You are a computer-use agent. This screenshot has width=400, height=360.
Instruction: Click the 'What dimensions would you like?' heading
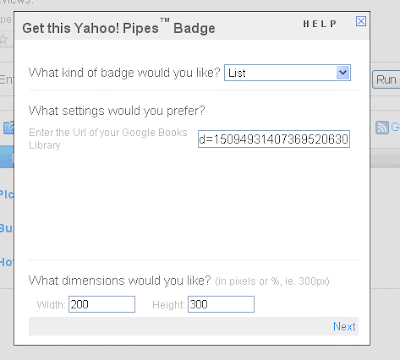[120, 280]
